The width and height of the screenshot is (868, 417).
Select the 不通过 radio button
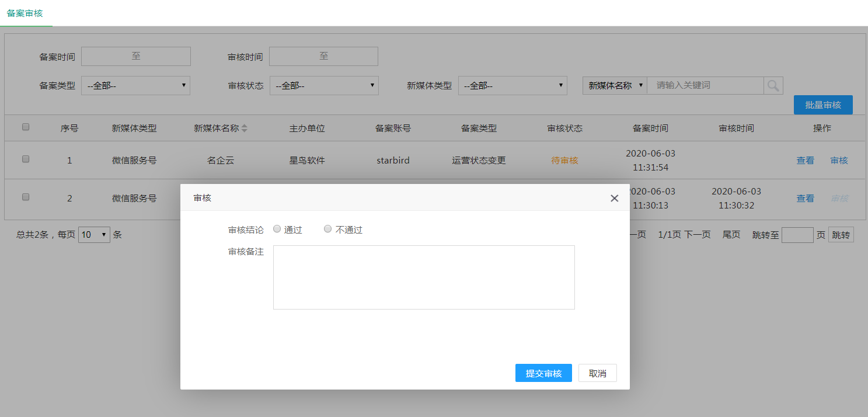pos(328,229)
